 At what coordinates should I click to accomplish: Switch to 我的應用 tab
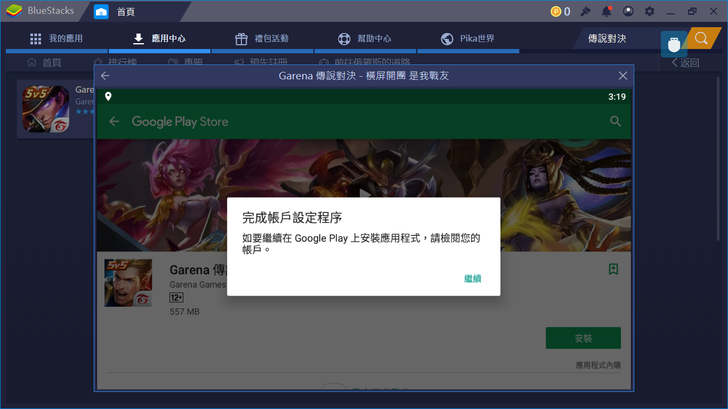tap(56, 39)
